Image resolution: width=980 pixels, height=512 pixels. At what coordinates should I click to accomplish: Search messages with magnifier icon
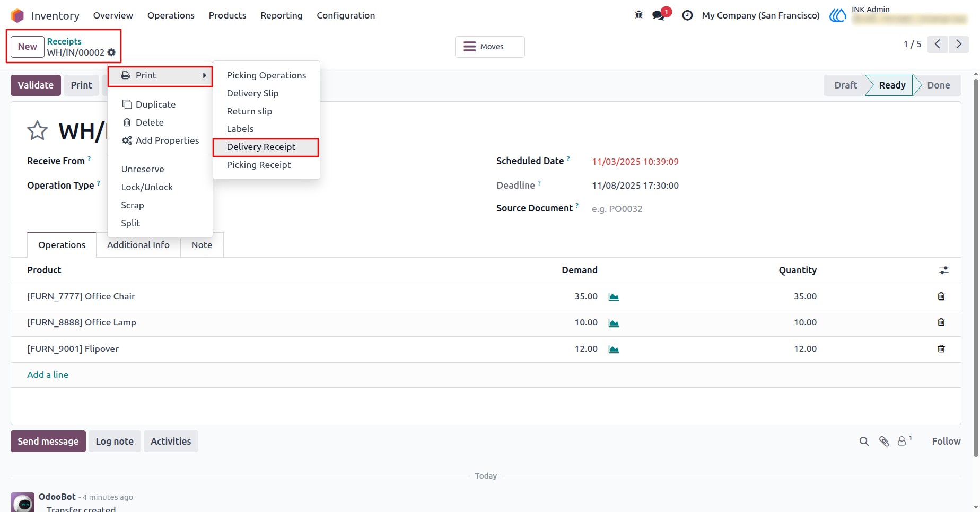[x=864, y=442]
